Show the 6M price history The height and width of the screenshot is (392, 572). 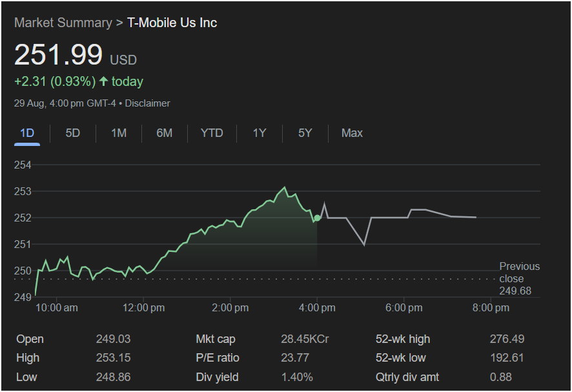165,133
